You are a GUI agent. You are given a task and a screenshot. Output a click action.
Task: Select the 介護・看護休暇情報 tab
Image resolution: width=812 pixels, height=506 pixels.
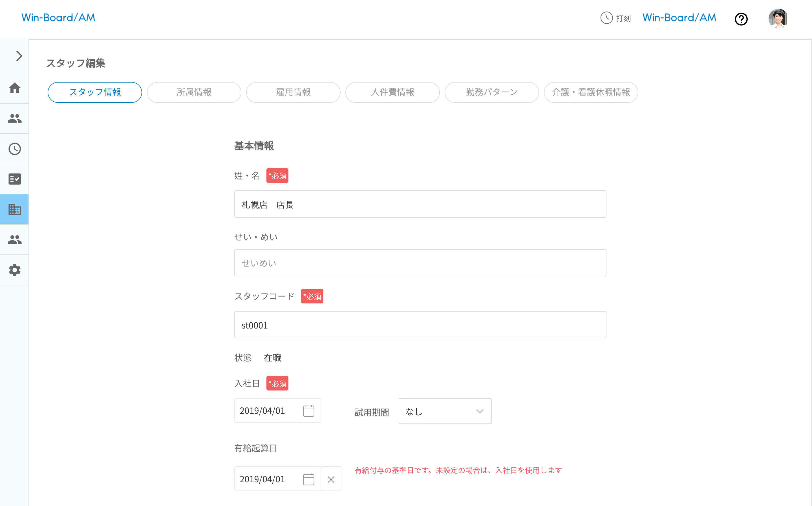(590, 92)
